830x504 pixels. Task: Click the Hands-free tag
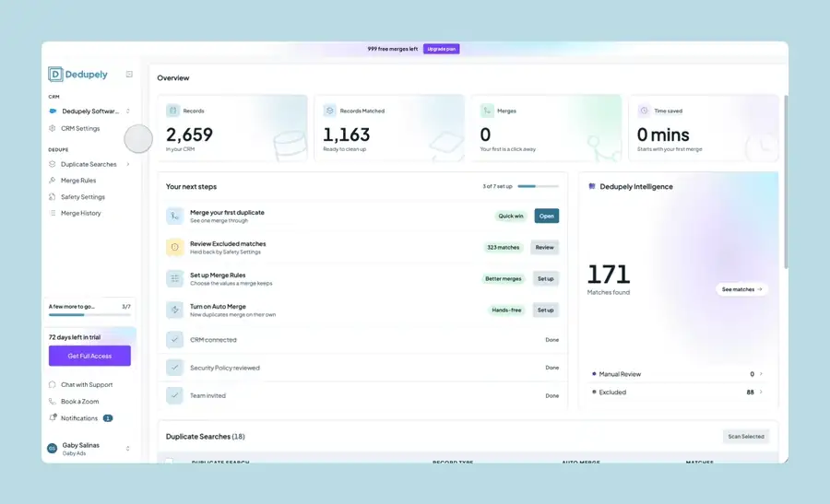coord(506,310)
